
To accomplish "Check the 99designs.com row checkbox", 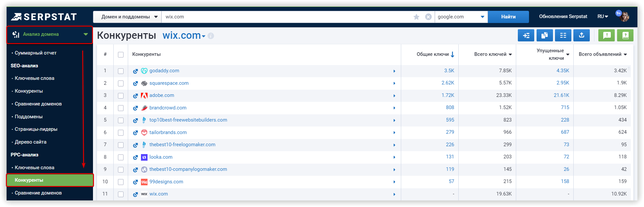I will 121,182.
